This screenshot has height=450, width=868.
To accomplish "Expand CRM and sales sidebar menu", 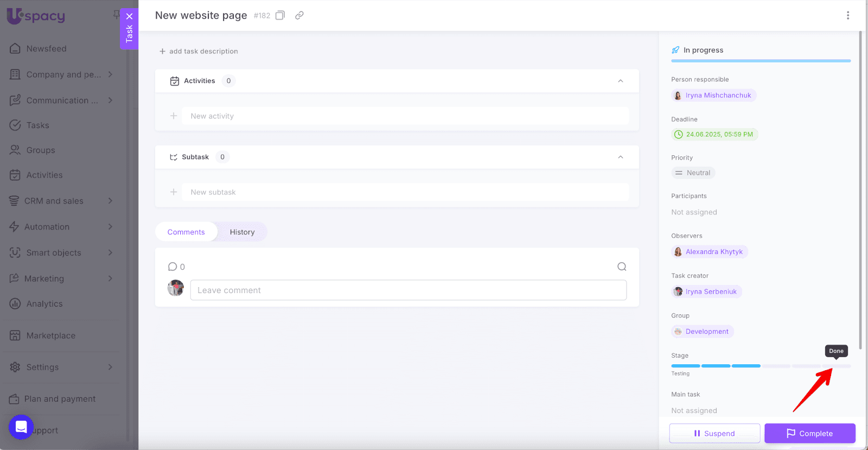I will [x=110, y=201].
